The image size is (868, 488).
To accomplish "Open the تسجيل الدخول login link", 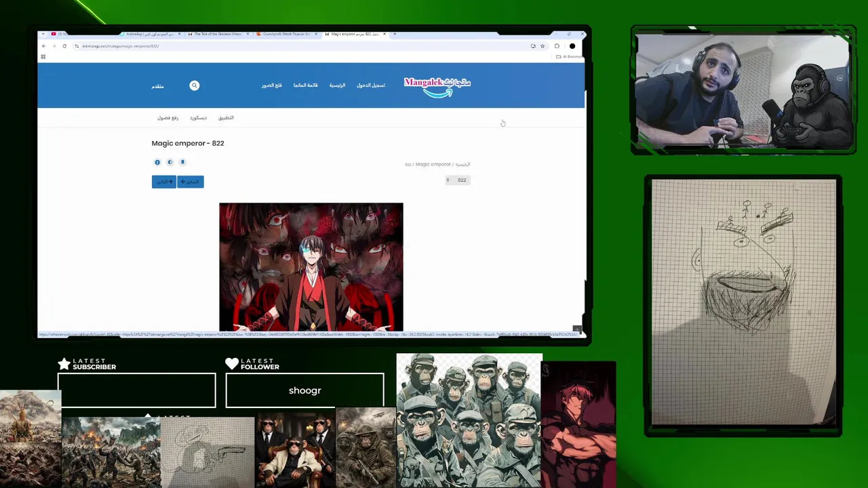I will (x=371, y=85).
